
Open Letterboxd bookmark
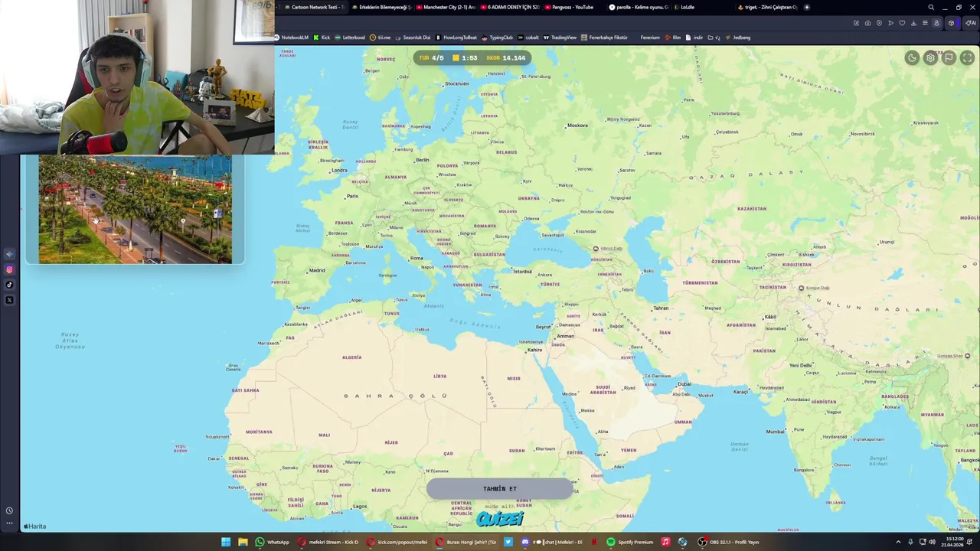(350, 37)
